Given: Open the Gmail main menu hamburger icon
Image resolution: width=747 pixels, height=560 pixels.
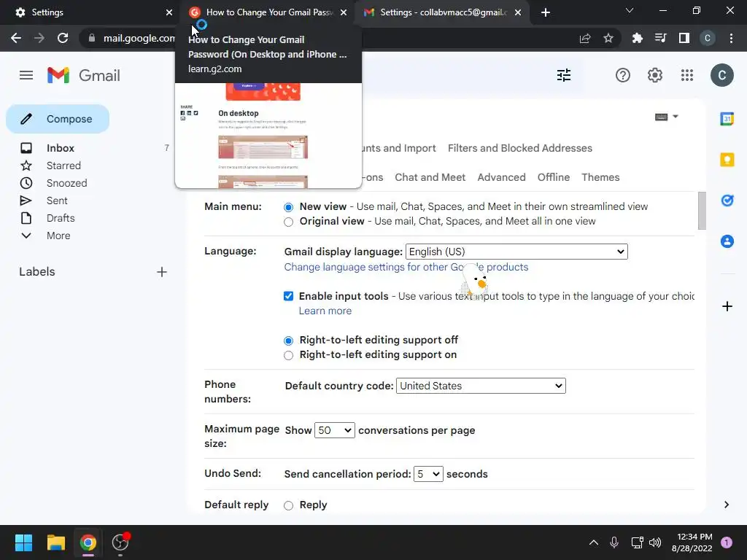Looking at the screenshot, I should click(x=26, y=75).
